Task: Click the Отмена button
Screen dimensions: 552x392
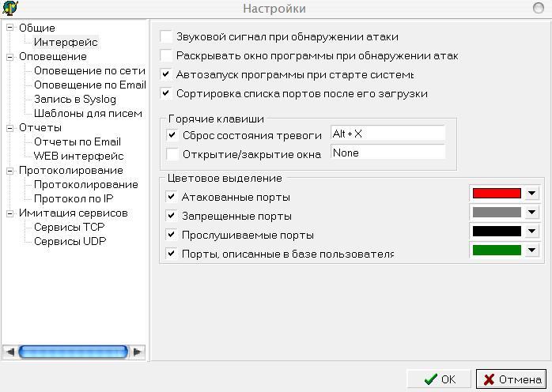Action: coord(511,379)
